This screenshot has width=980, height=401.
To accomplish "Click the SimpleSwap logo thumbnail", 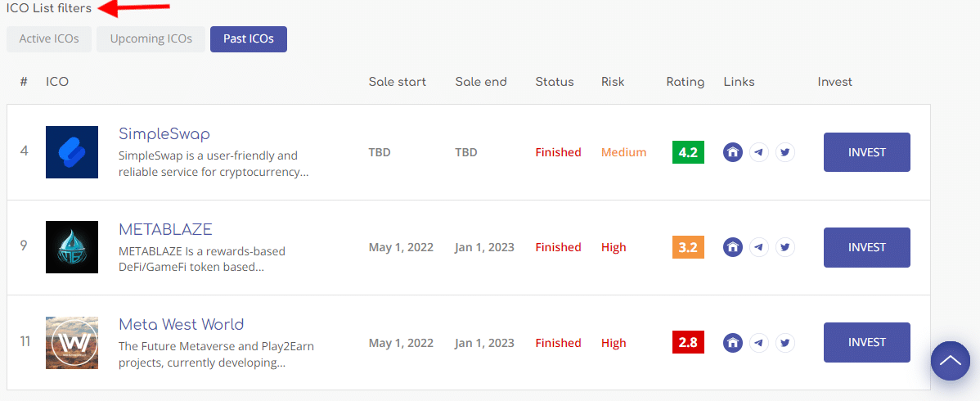I will point(72,152).
